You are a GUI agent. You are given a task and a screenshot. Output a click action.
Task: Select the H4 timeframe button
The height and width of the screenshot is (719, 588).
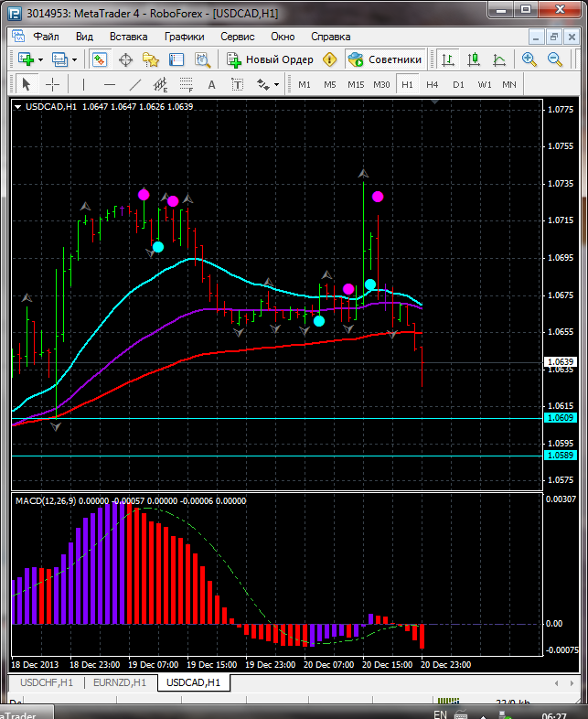point(433,84)
